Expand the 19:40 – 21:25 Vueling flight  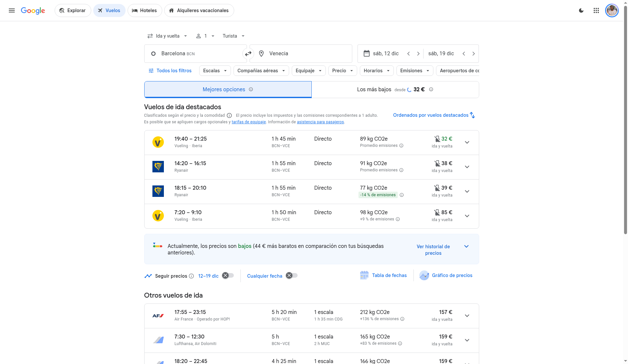point(467,142)
